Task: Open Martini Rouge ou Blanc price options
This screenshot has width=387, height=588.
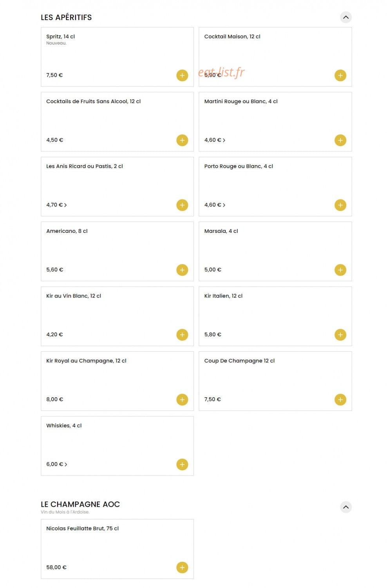Action: tap(215, 140)
